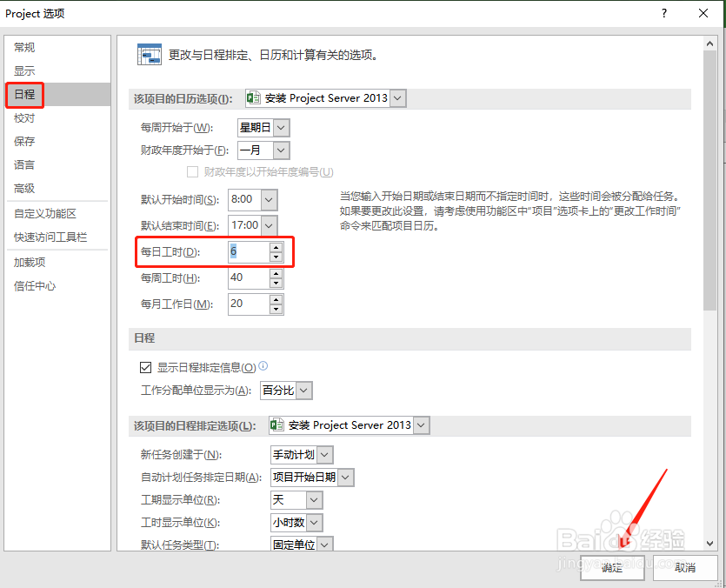
Task: Close the Project 选项 dialog
Action: tap(703, 13)
